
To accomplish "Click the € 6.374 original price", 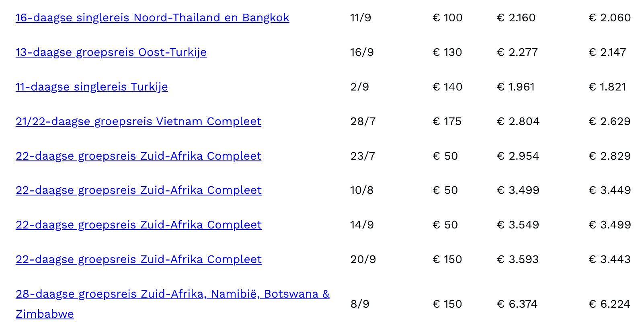I will click(x=517, y=304).
